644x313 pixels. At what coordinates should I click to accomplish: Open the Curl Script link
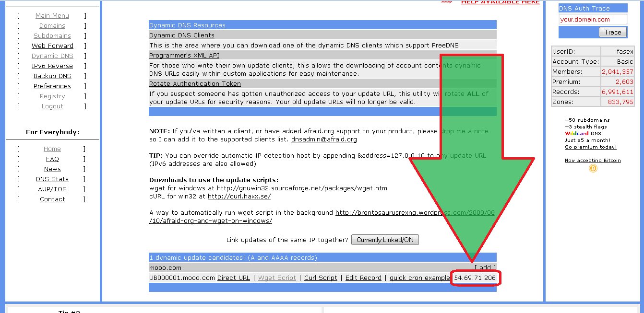click(321, 278)
